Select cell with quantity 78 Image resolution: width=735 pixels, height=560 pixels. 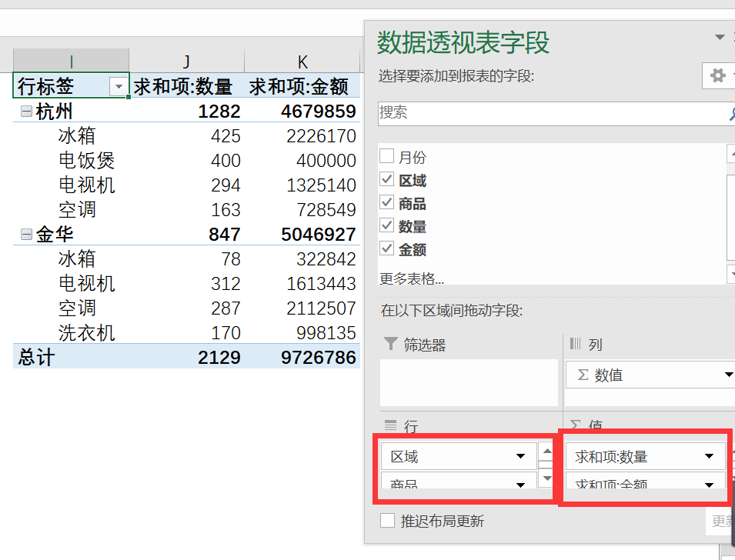[231, 258]
